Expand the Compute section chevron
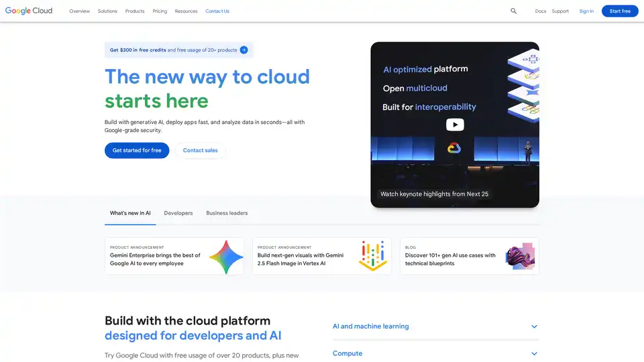The width and height of the screenshot is (644, 362). pyautogui.click(x=534, y=353)
